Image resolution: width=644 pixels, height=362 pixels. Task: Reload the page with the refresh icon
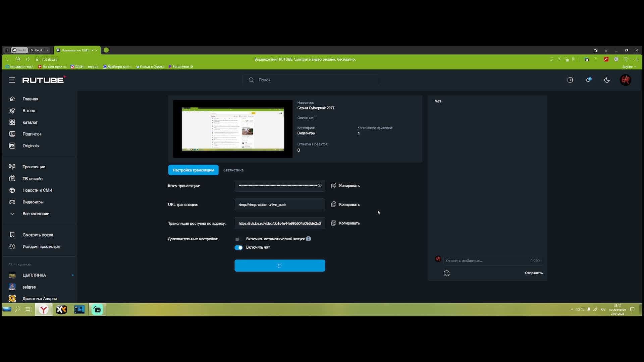(x=28, y=59)
